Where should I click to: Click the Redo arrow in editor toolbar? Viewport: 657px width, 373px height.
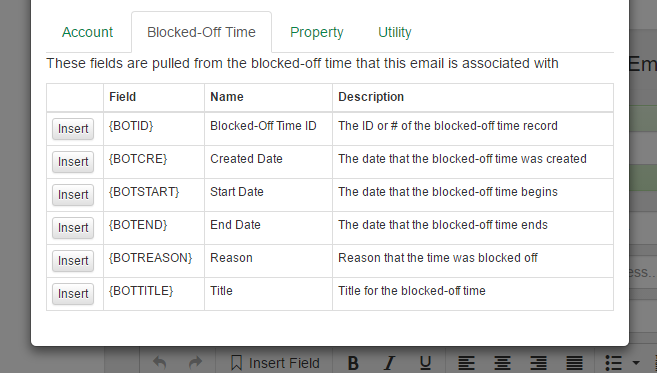point(195,363)
